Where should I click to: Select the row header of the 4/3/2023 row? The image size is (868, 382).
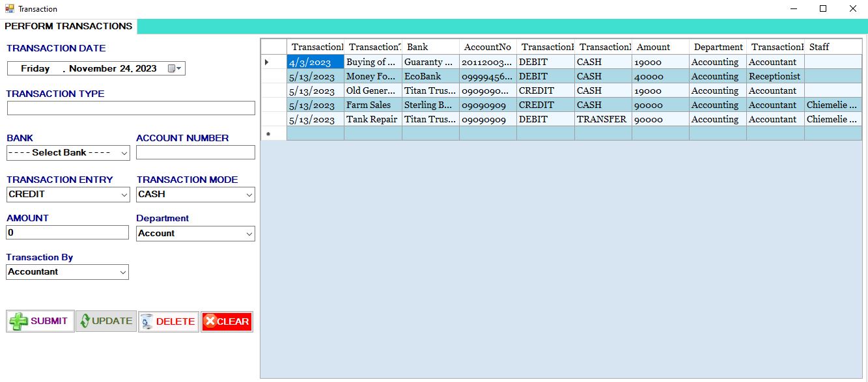click(x=273, y=62)
